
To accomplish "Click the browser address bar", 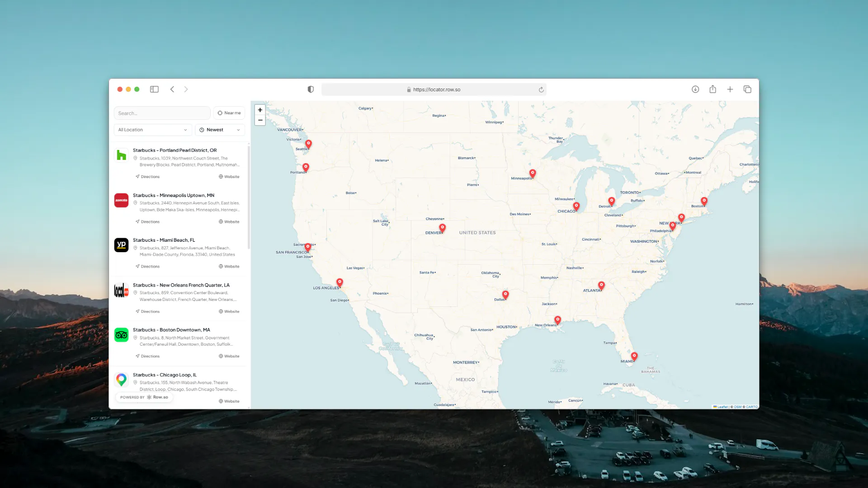I will click(x=434, y=89).
